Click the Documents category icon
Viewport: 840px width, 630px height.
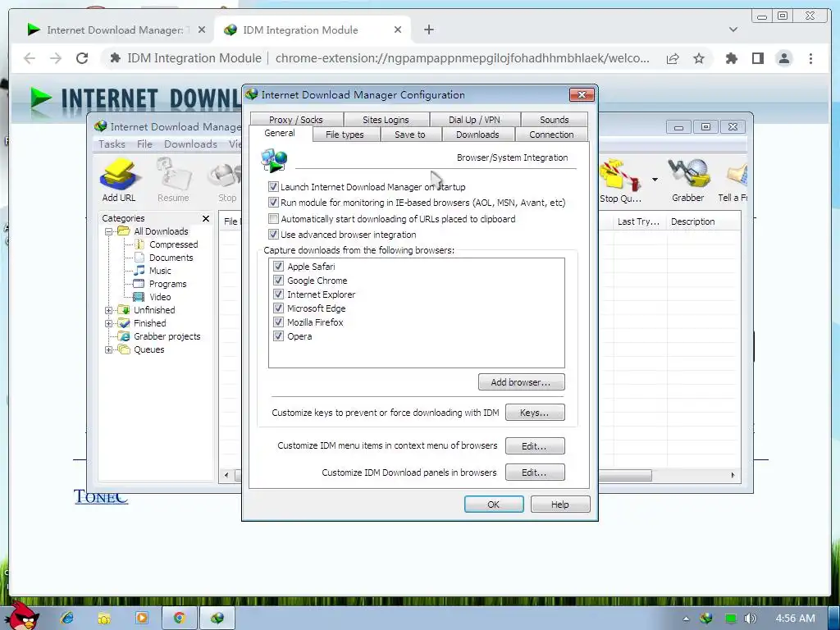(x=139, y=258)
